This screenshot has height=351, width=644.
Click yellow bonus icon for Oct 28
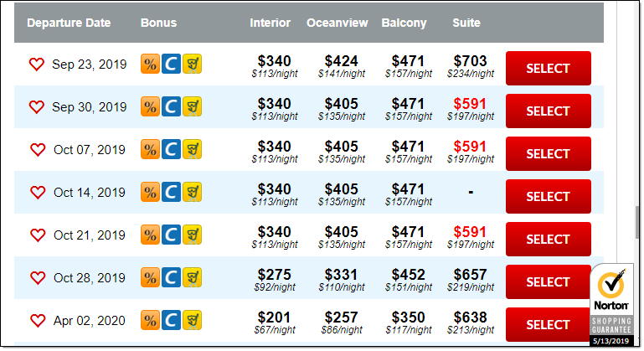[x=192, y=278]
